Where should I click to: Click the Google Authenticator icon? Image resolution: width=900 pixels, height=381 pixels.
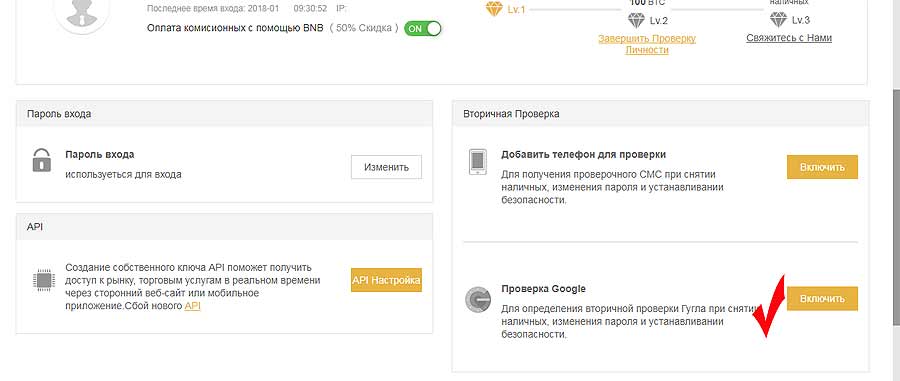[478, 300]
